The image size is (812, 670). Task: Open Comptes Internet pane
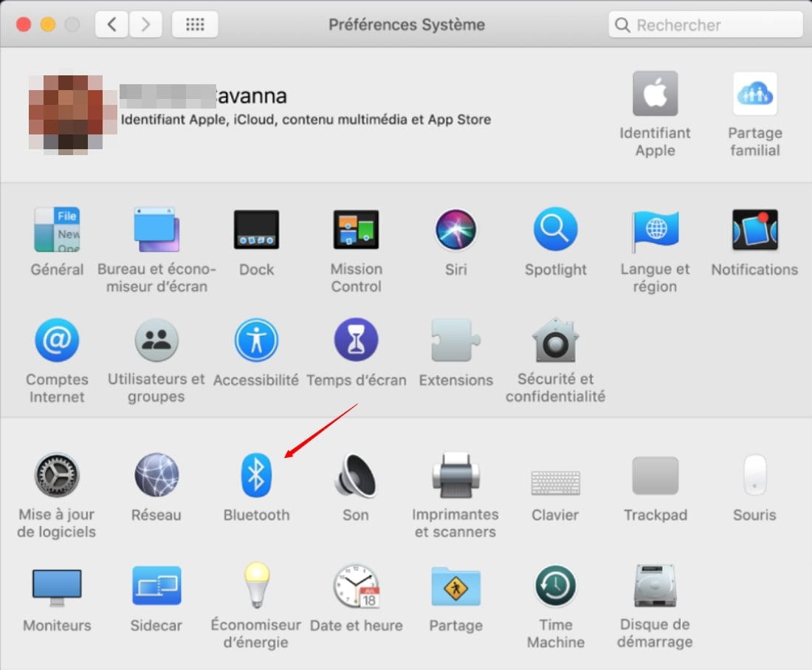57,340
